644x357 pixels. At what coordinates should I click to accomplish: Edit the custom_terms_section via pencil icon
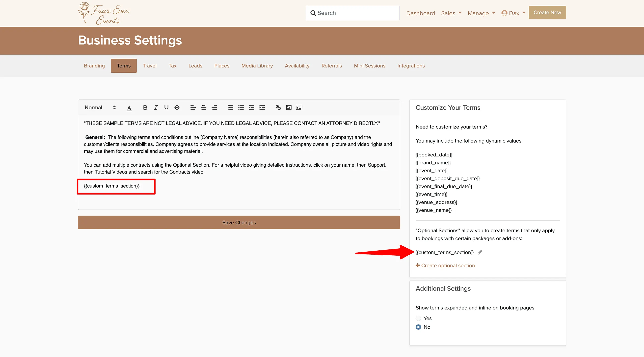point(480,252)
